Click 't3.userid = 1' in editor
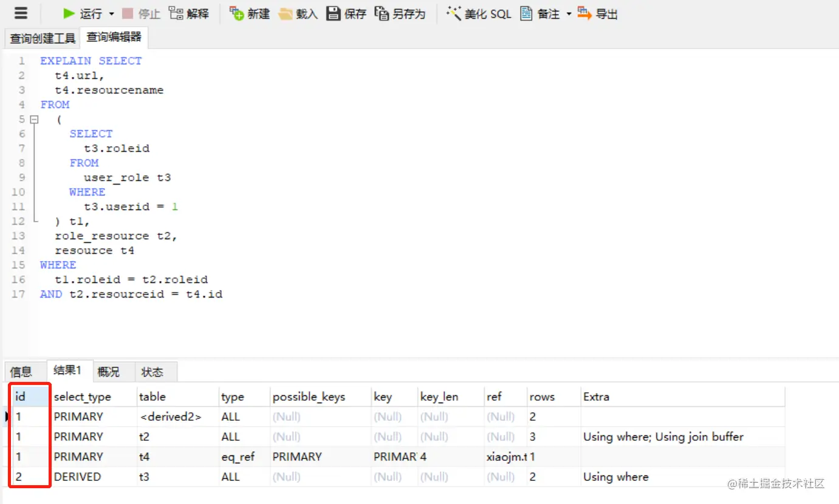Screen dimensions: 839x504 131,206
